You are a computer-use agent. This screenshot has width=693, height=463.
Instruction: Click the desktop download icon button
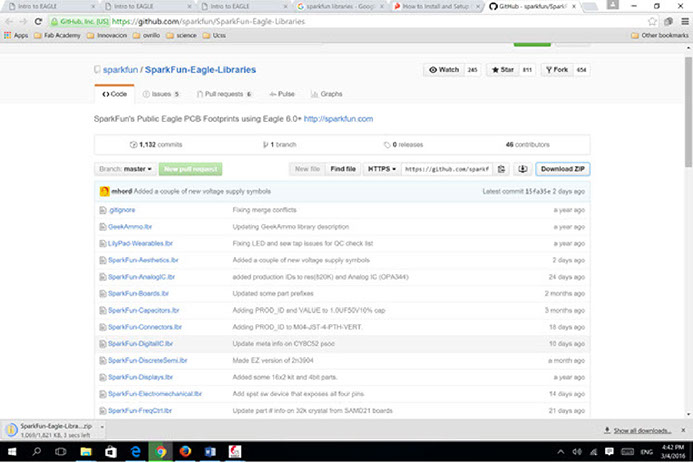coord(522,169)
